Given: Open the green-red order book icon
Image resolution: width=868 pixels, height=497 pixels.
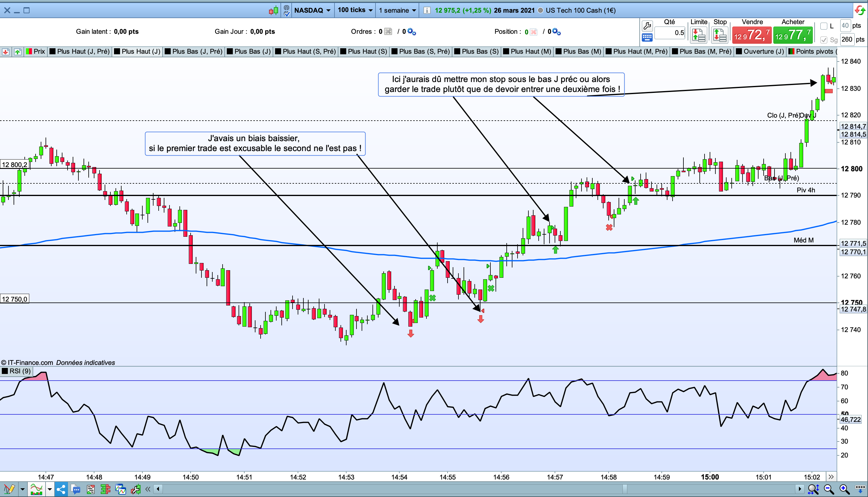Looking at the screenshot, I should click(x=106, y=489).
